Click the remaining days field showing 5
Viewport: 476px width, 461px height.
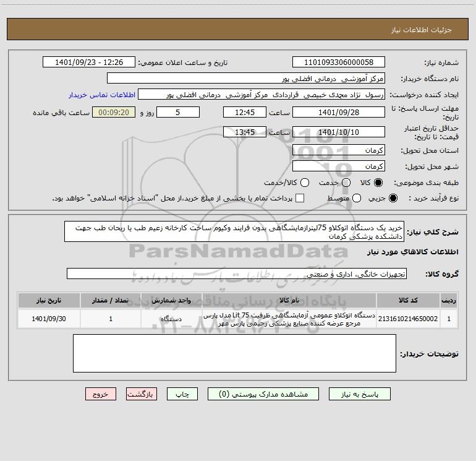tap(178, 112)
